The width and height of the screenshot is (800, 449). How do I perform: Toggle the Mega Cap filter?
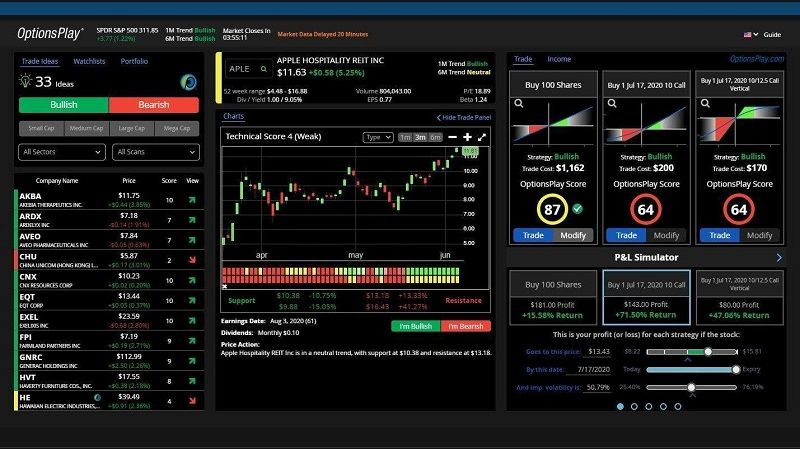177,129
